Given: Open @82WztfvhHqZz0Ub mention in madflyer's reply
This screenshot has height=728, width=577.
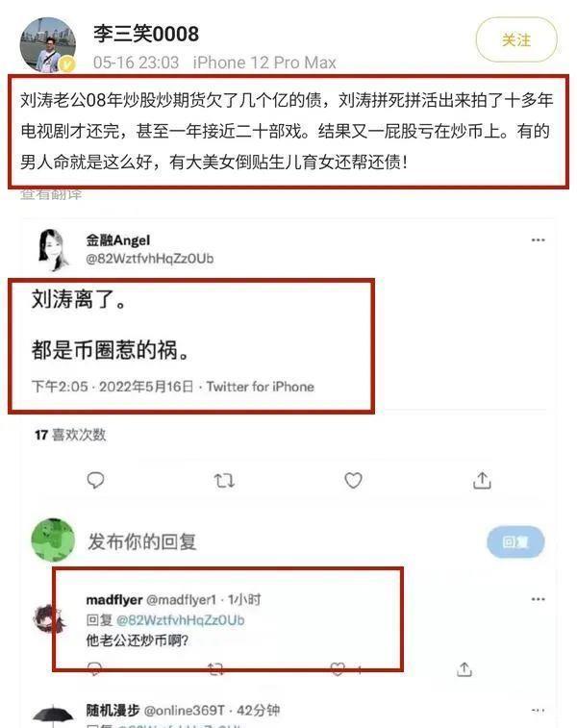Looking at the screenshot, I should (180, 620).
